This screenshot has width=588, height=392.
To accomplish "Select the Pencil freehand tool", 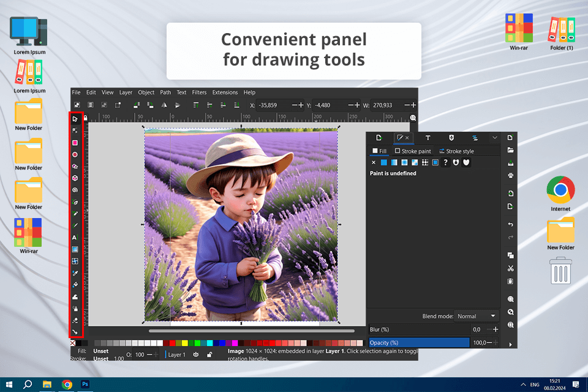I will pos(75,214).
